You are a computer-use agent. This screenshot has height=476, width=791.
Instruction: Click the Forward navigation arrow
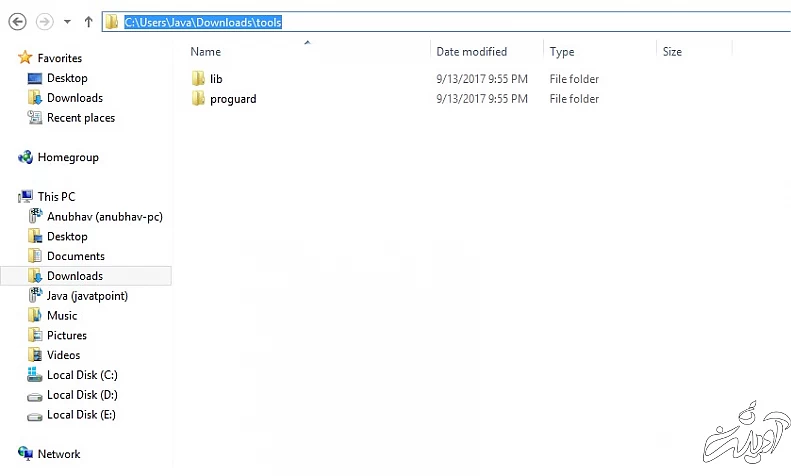tap(44, 21)
